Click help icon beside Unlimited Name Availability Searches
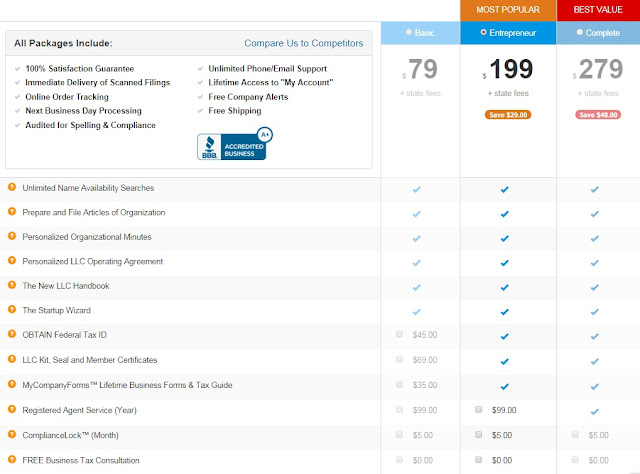 (12, 188)
